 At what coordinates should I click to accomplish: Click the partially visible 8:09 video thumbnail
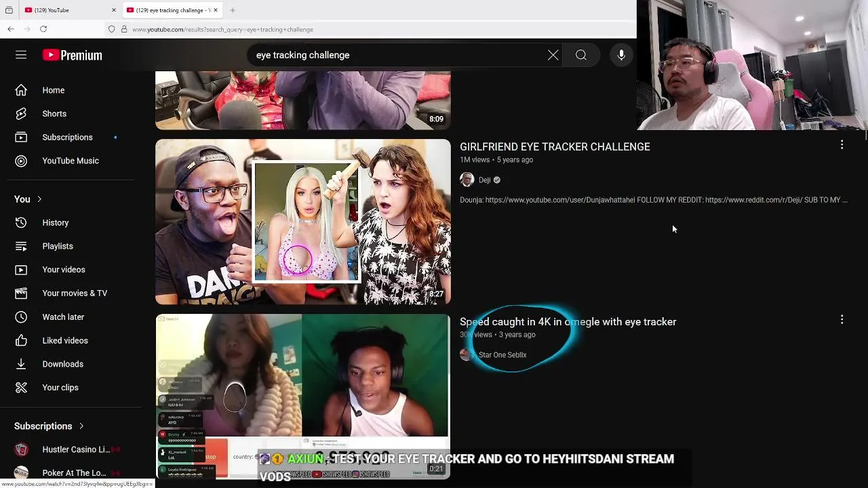tap(302, 100)
